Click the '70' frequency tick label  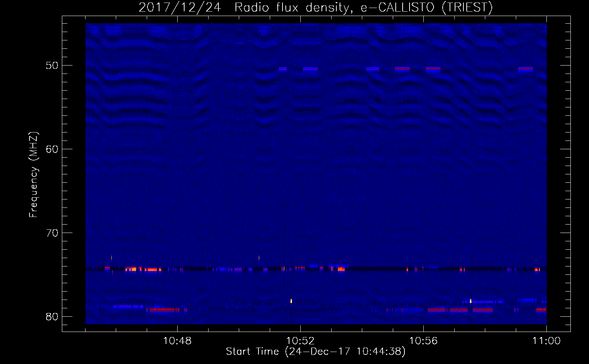pyautogui.click(x=52, y=233)
